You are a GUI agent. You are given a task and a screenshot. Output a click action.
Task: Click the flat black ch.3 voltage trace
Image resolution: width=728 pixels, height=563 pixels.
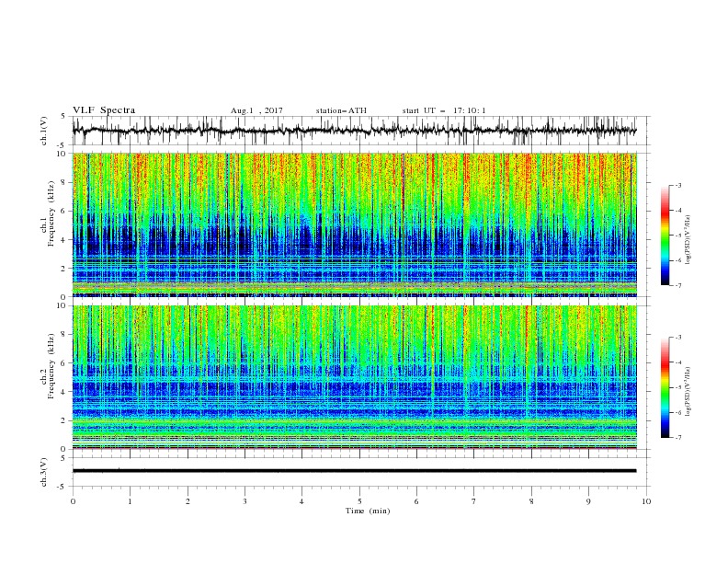point(354,471)
